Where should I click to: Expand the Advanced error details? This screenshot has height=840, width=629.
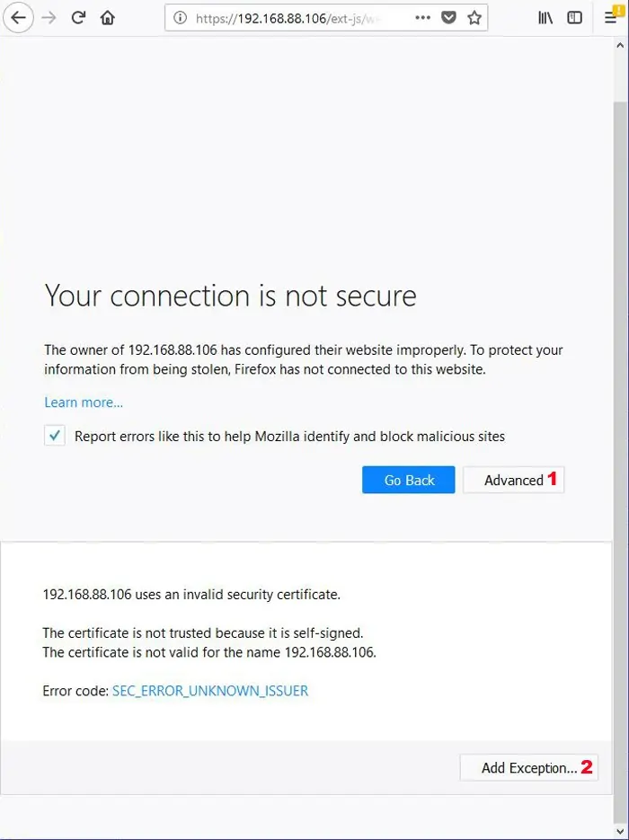(x=513, y=481)
